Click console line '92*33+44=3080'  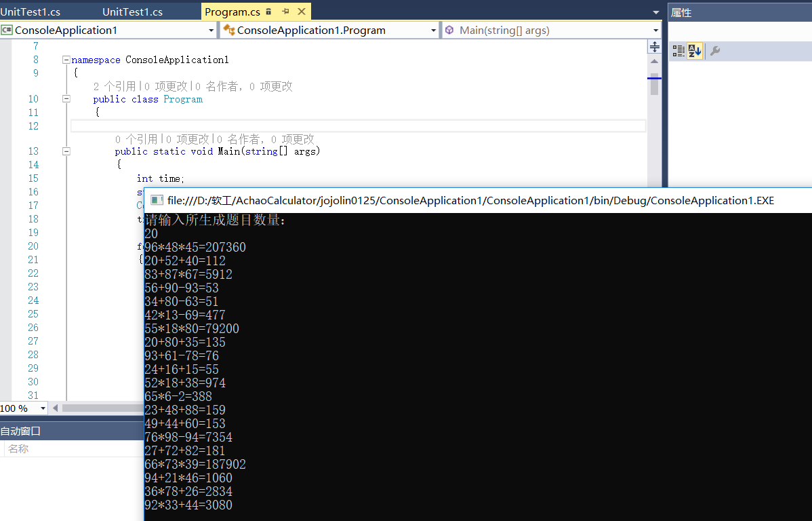coord(188,505)
